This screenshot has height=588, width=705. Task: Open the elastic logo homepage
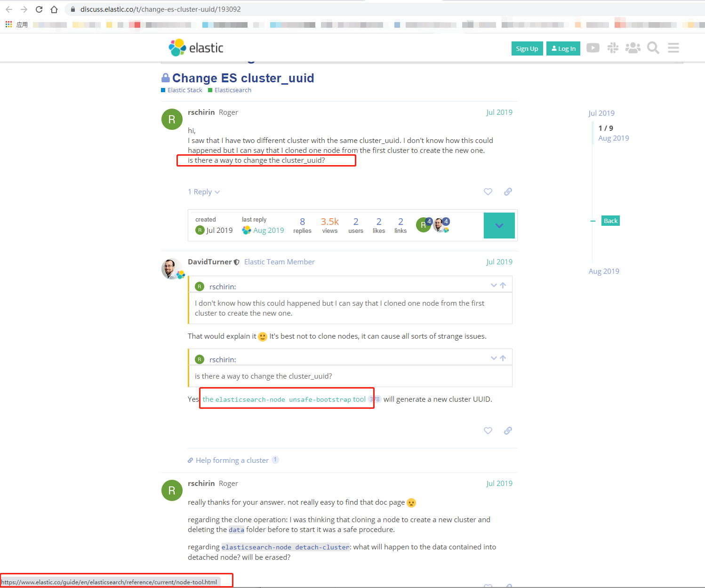[x=196, y=48]
